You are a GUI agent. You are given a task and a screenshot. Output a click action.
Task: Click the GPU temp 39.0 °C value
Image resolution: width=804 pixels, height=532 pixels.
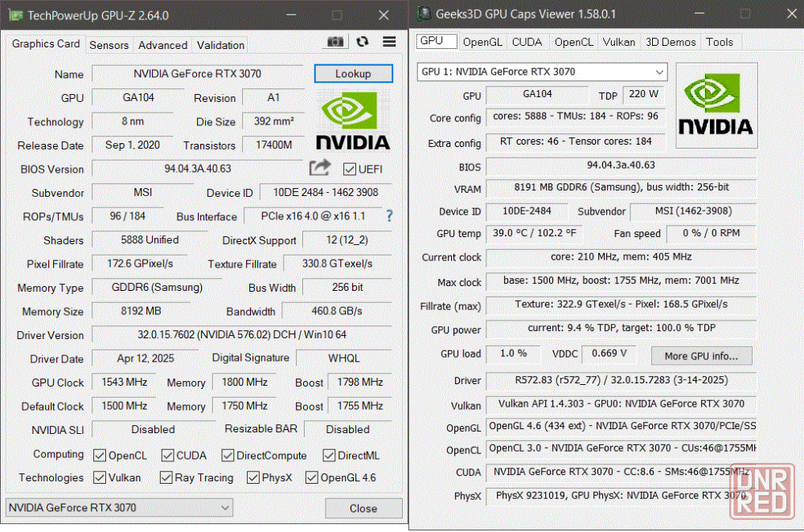pos(535,233)
